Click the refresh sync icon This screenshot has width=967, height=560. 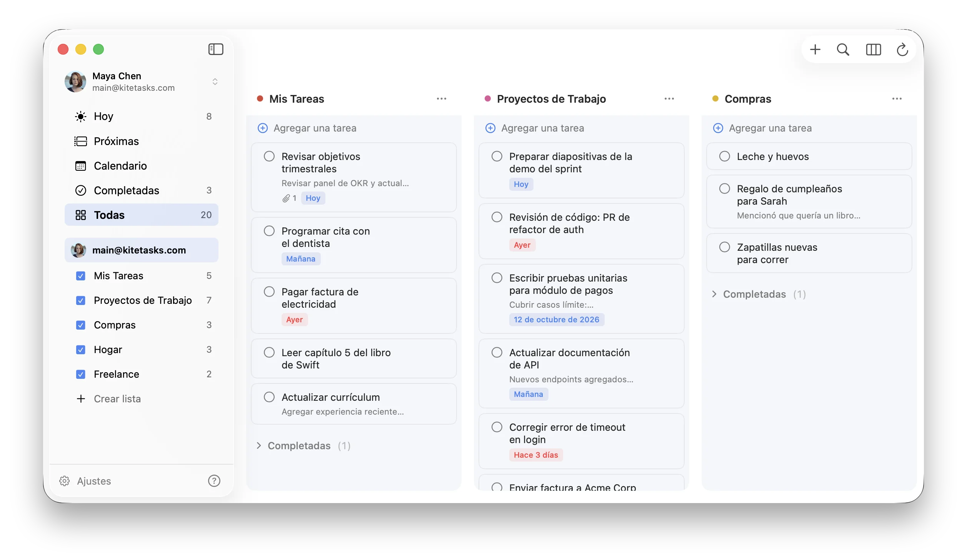[902, 49]
